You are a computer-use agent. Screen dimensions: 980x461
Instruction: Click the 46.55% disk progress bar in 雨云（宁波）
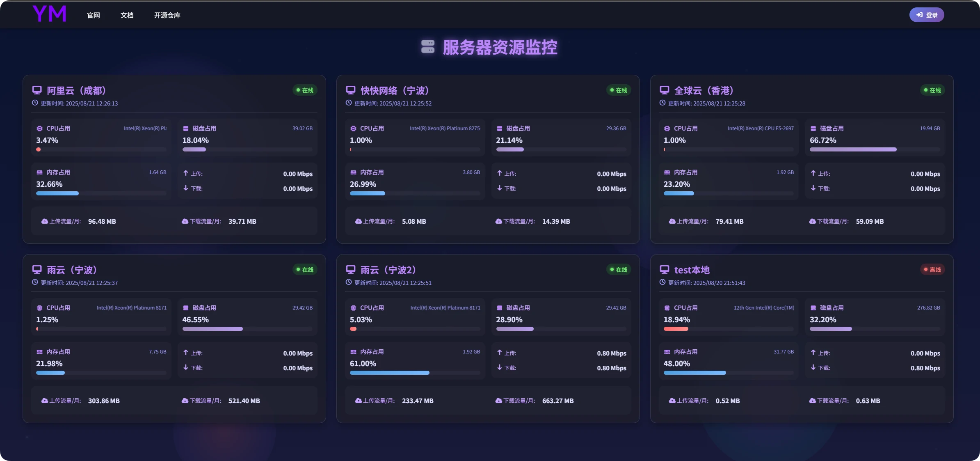(247, 329)
